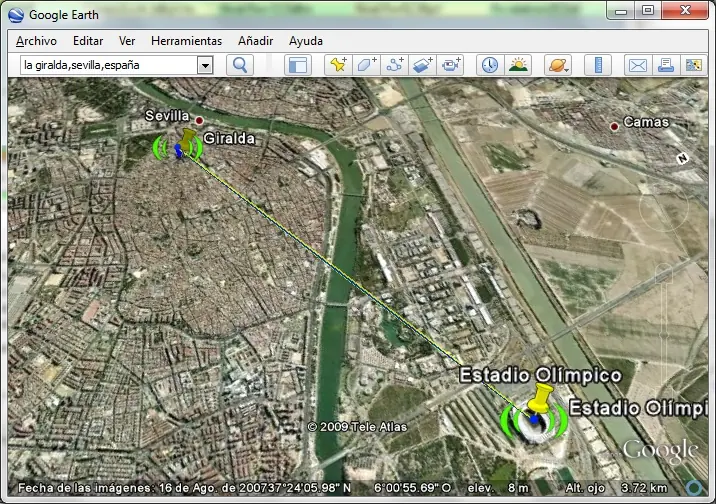
Task: Click the streaming status ring indicator
Action: click(695, 488)
